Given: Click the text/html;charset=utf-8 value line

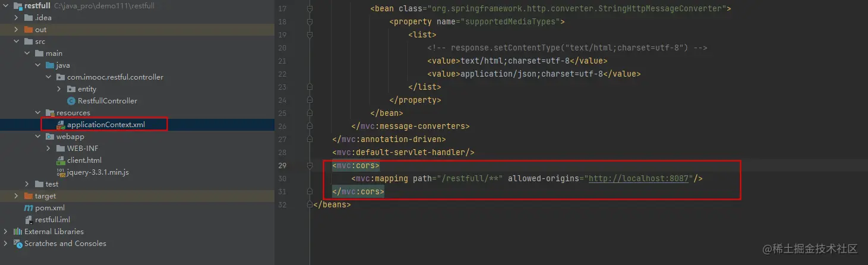Looking at the screenshot, I should click(x=517, y=61).
